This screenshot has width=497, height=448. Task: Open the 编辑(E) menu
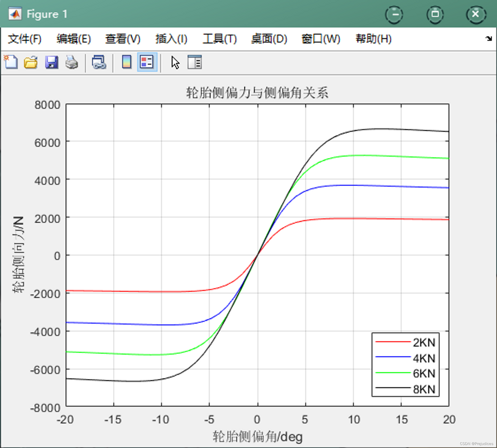74,39
